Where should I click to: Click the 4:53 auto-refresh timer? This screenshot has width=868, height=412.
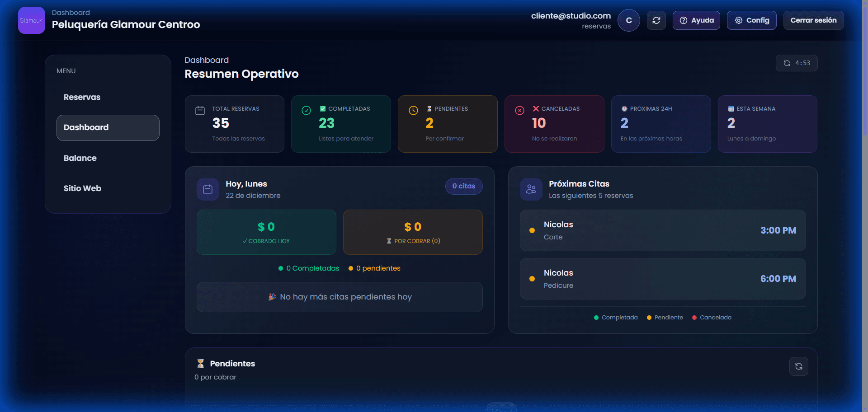point(797,63)
